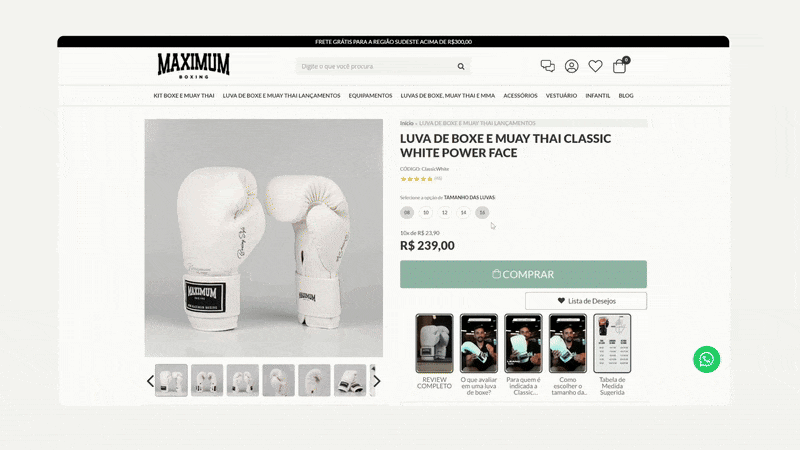
Task: Click the Maximum Boxing logo
Action: (x=193, y=65)
